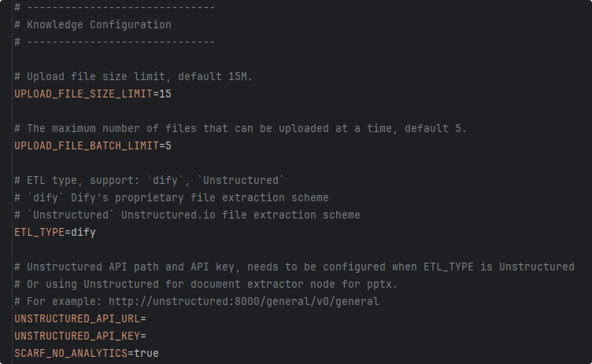Place cursor after UNSTRUCTURED_API_URL equals sign
Image resolution: width=592 pixels, height=364 pixels.
[x=146, y=318]
